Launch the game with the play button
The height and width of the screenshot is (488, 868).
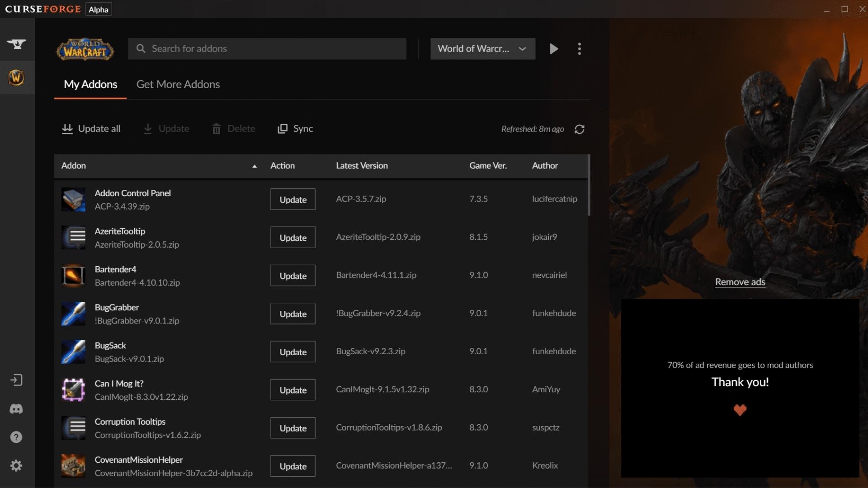coord(554,49)
